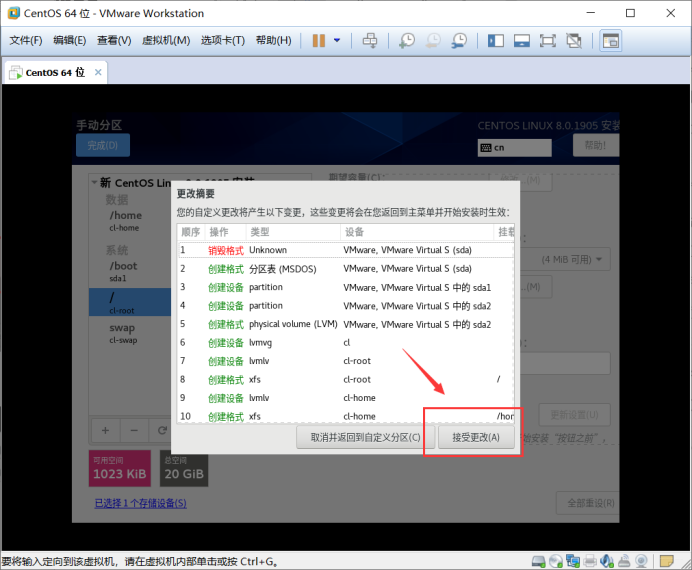Select row 4 partition sda2
Viewport: 692px width, 570px height.
pyautogui.click(x=346, y=306)
